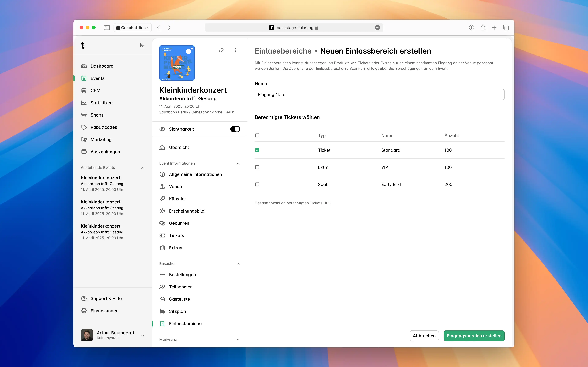Toggle Safari sidebar icon
The width and height of the screenshot is (588, 367).
coord(107,28)
